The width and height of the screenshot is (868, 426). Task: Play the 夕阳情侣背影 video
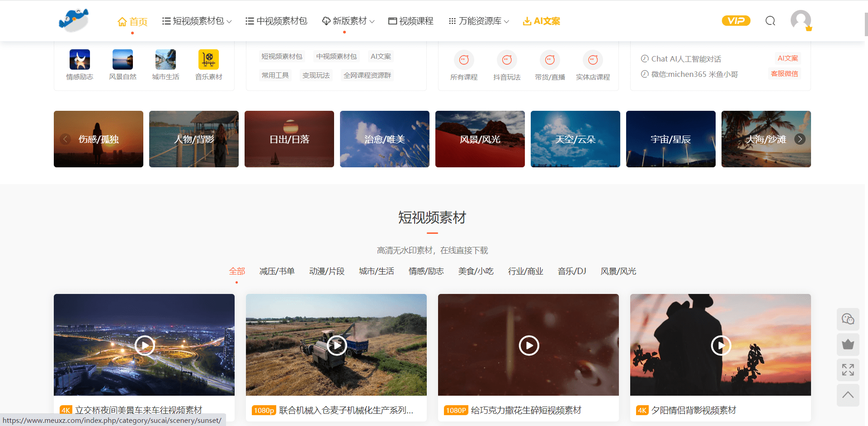tap(721, 346)
